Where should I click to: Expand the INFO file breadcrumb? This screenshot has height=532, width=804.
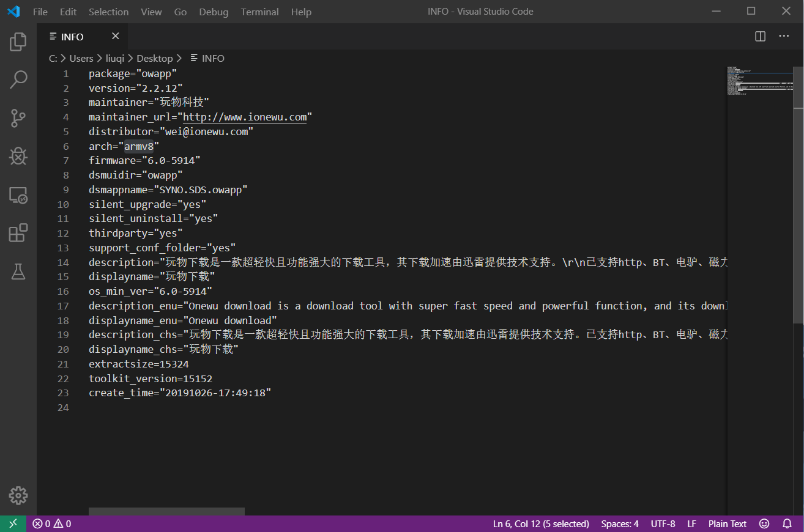click(x=207, y=58)
